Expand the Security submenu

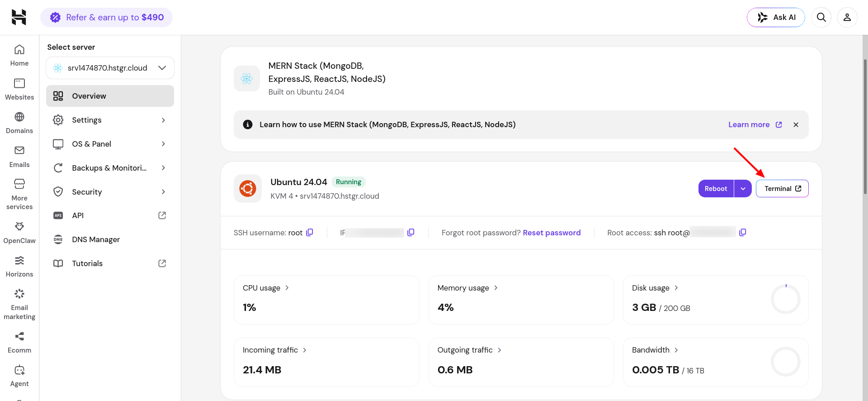[x=164, y=192]
